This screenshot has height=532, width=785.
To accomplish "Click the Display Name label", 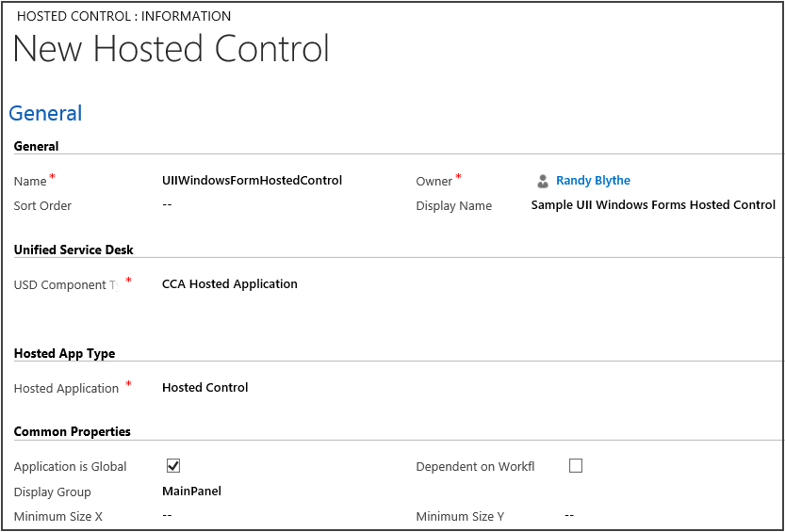I will coord(454,206).
